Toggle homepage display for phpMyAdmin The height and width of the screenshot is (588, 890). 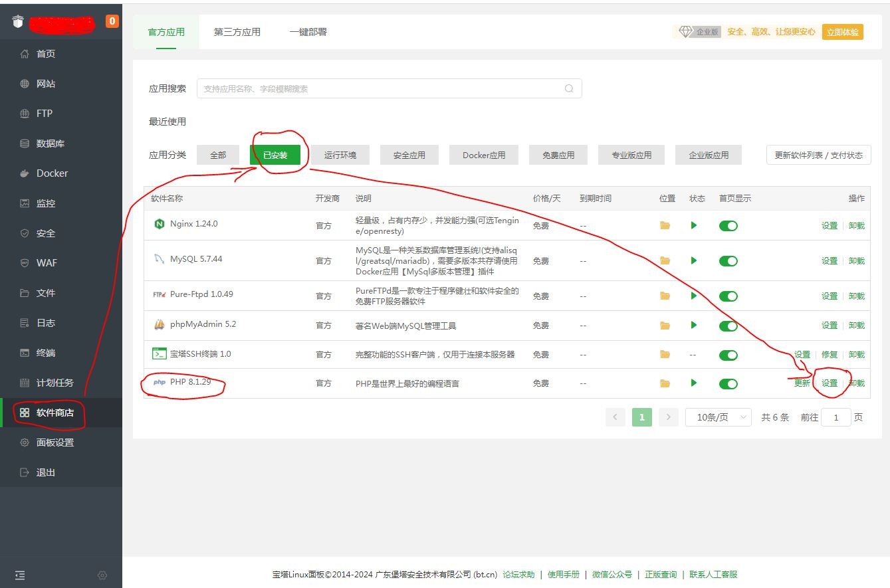[x=728, y=326]
